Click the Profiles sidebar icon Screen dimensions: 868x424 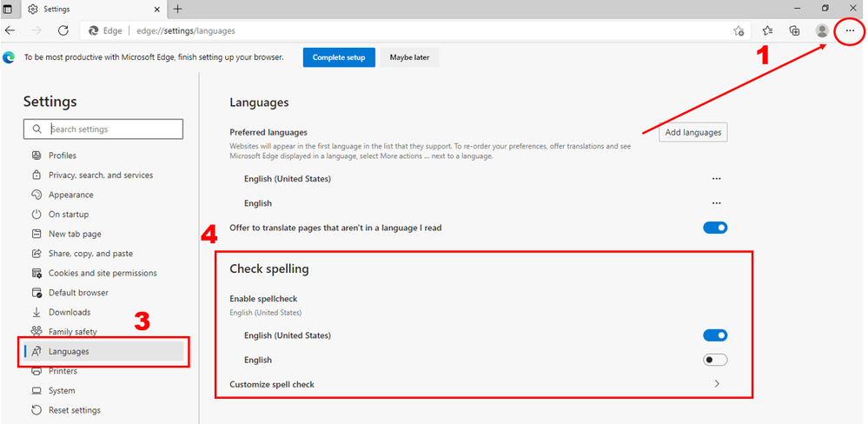[x=36, y=156]
